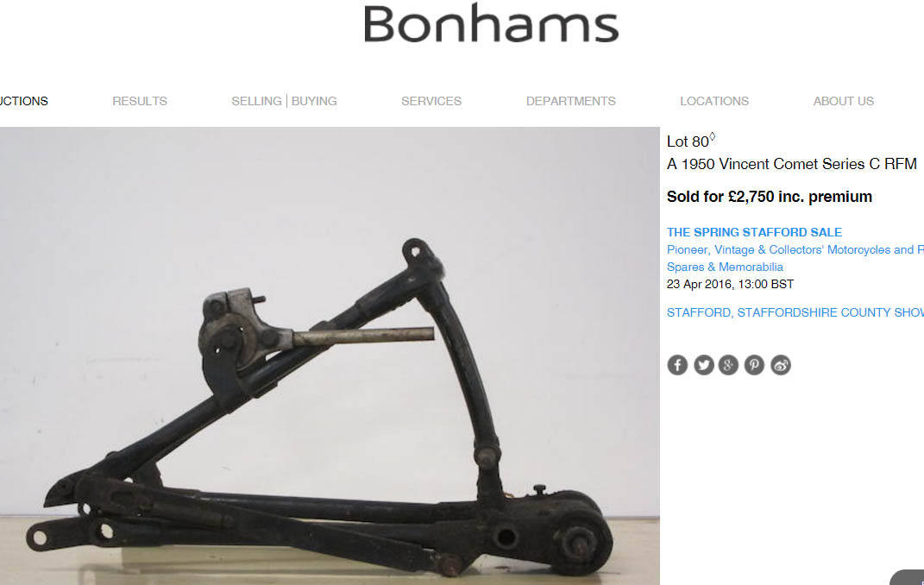The image size is (924, 585).
Task: Pin lot on Pinterest
Action: point(754,365)
